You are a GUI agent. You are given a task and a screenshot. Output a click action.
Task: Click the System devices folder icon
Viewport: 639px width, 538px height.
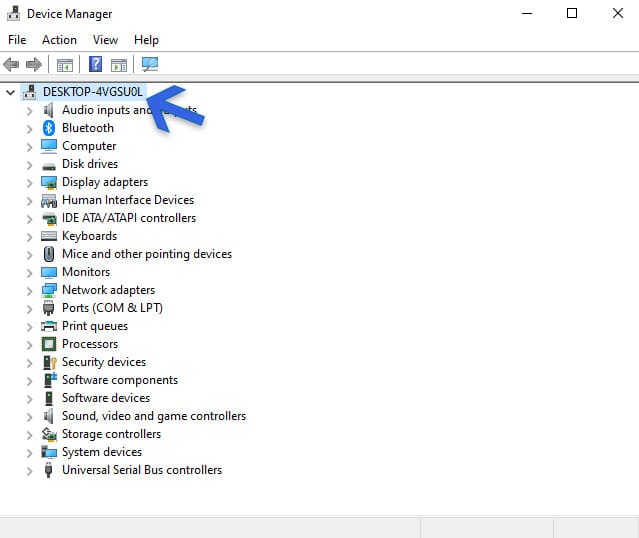[x=49, y=452]
